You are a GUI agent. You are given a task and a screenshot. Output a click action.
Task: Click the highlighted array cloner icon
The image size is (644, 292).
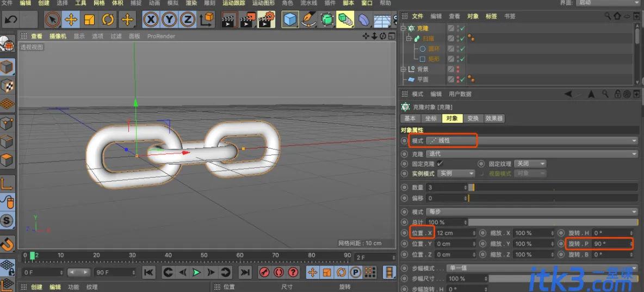345,19
